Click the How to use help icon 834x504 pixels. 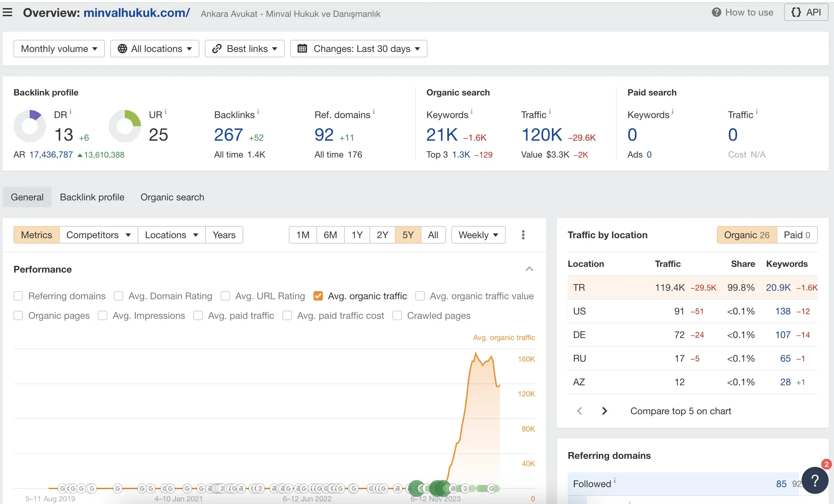(716, 12)
